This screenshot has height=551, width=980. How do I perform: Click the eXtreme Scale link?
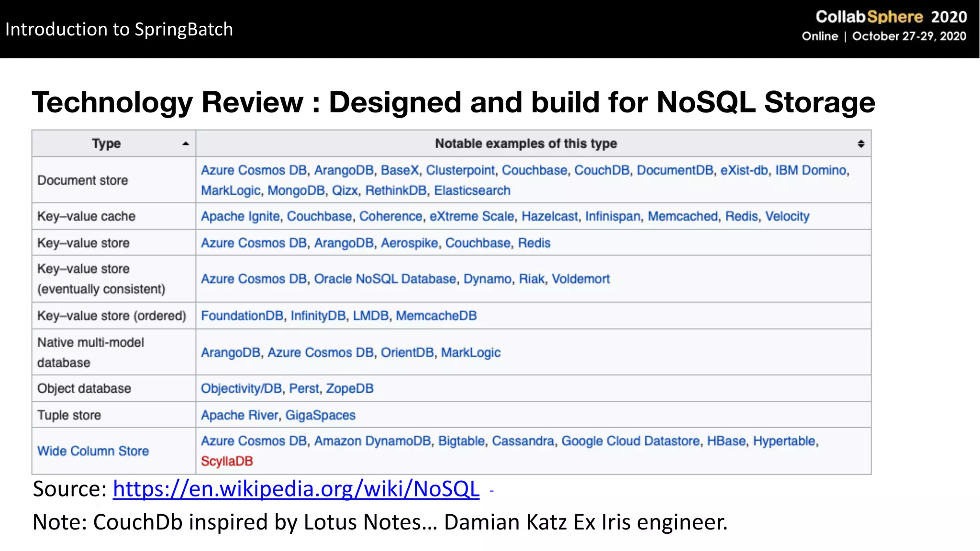pyautogui.click(x=472, y=216)
